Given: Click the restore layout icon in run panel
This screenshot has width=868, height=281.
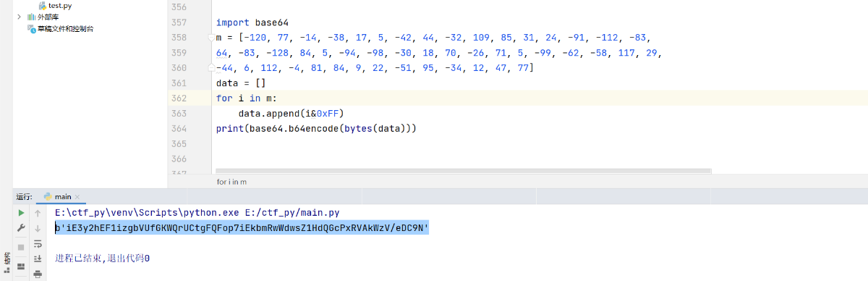Looking at the screenshot, I should click(21, 266).
